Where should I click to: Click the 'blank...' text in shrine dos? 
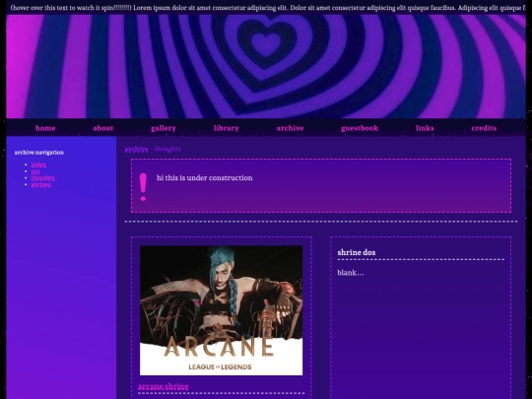tap(351, 273)
